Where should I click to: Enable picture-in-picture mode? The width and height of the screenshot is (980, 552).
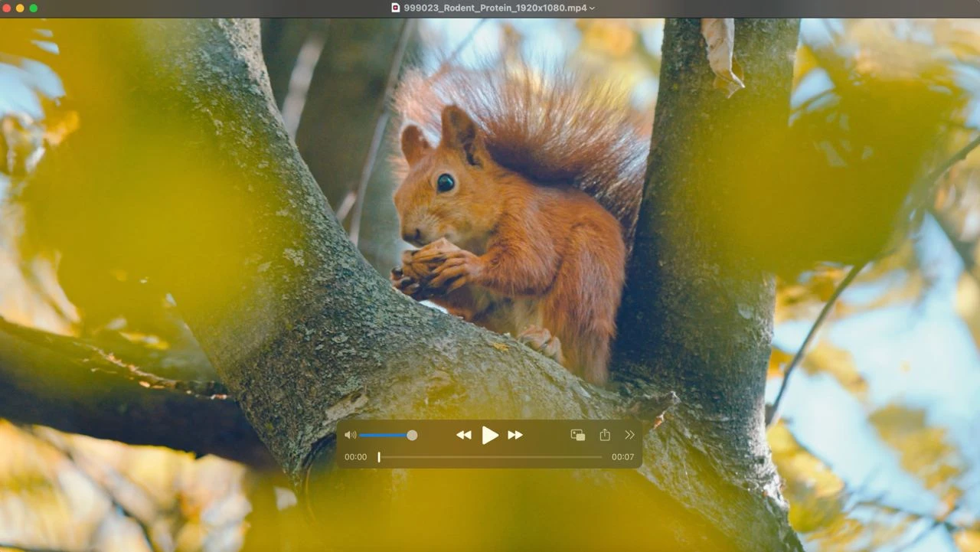(x=578, y=436)
